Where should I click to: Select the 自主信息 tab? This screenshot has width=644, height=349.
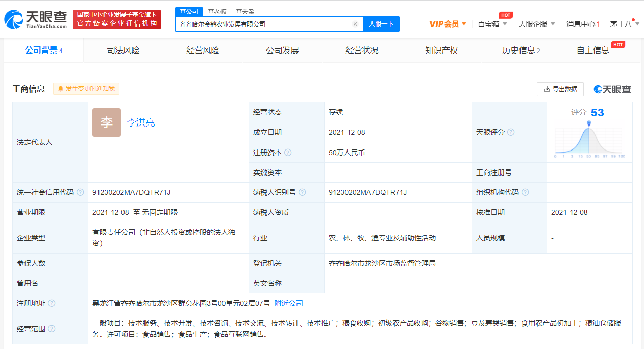coord(593,50)
